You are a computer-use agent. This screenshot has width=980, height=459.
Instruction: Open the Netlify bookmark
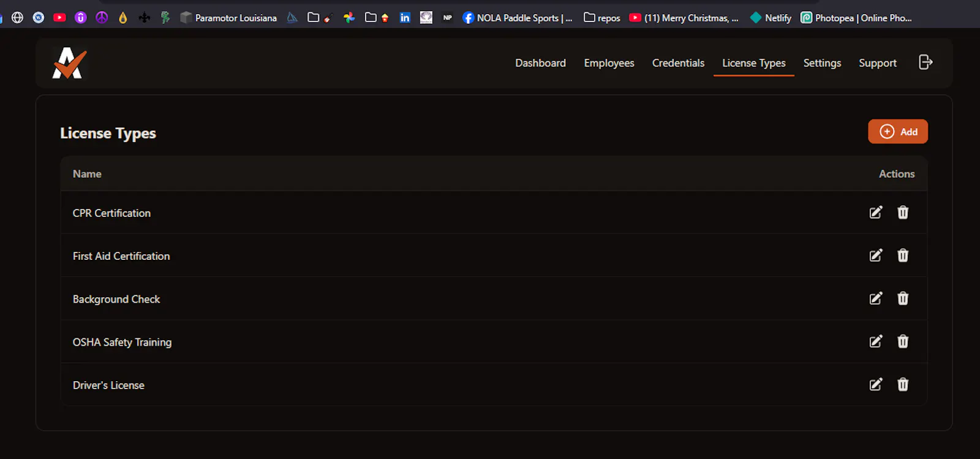pos(771,18)
